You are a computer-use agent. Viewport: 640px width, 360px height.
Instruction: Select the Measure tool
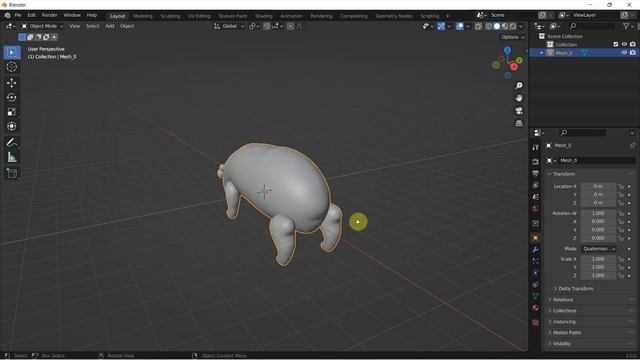point(11,157)
